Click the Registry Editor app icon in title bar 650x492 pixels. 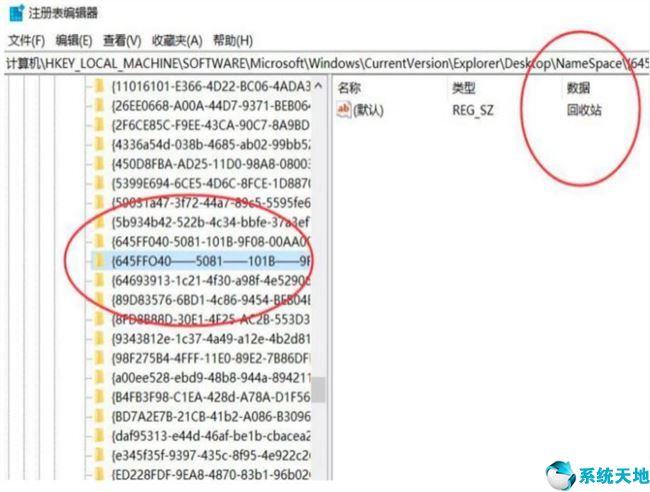tap(17, 13)
